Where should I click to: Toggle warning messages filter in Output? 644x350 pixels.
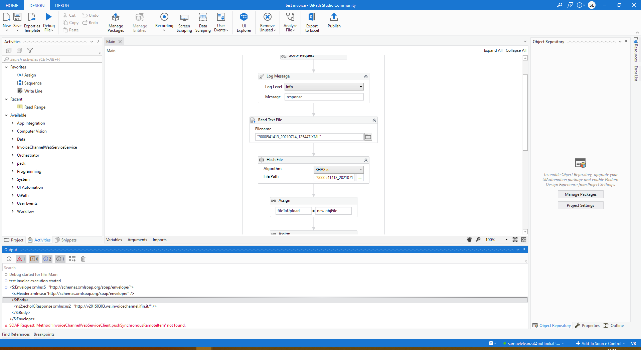click(x=34, y=259)
